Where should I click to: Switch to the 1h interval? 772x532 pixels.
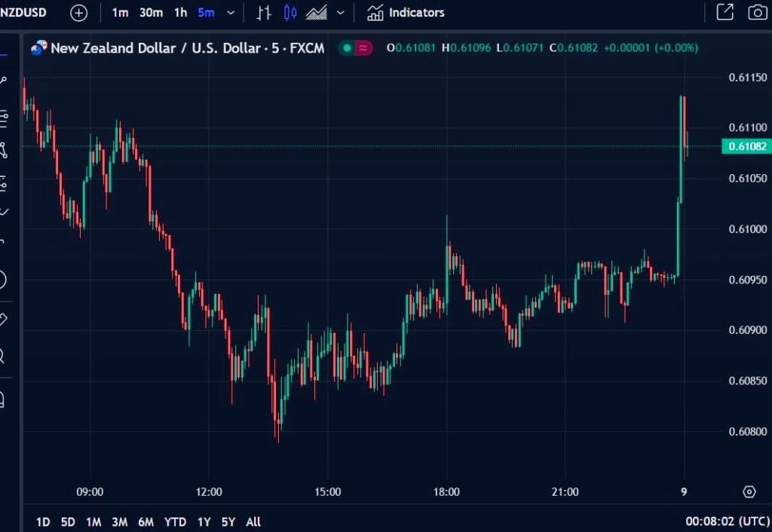(x=180, y=13)
